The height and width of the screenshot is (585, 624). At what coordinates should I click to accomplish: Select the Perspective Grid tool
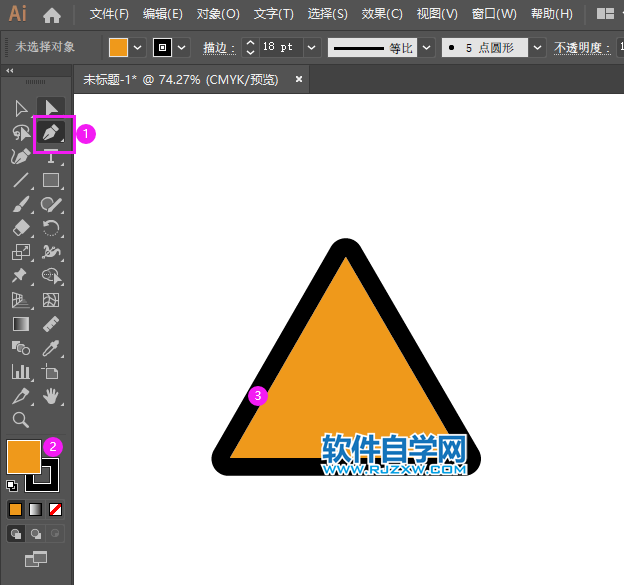click(20, 300)
